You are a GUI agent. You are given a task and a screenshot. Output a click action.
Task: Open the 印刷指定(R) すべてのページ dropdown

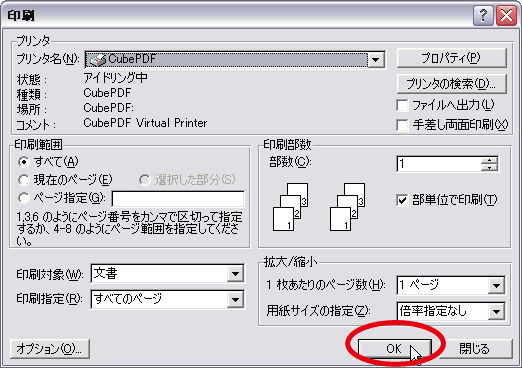pos(235,300)
